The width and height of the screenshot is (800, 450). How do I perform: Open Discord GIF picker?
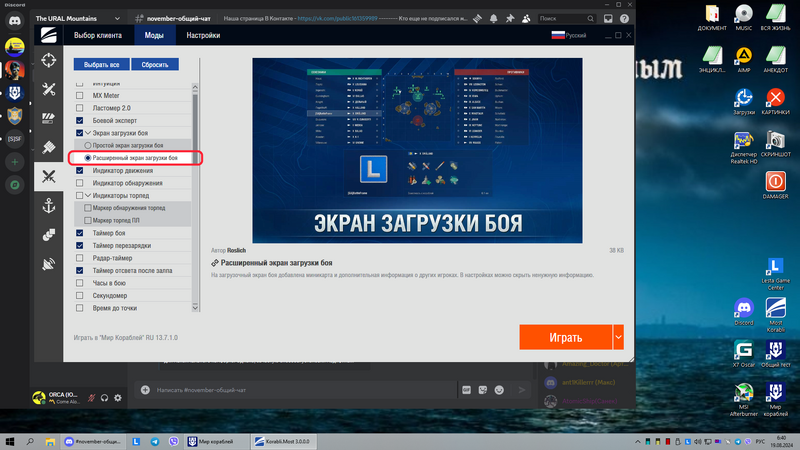pyautogui.click(x=466, y=390)
